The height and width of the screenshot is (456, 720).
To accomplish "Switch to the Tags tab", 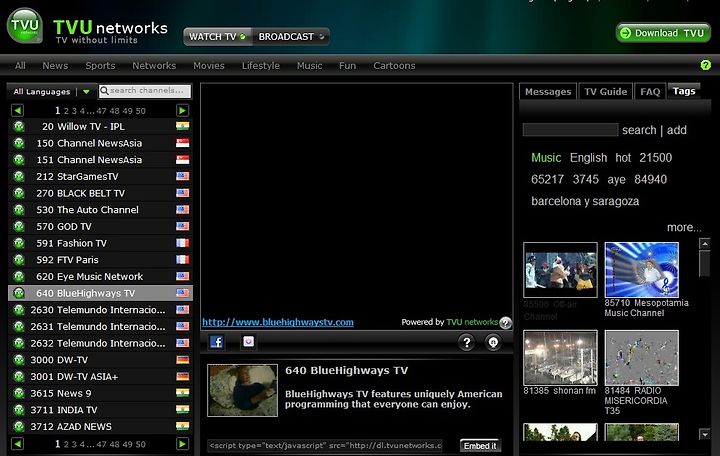I will [684, 91].
